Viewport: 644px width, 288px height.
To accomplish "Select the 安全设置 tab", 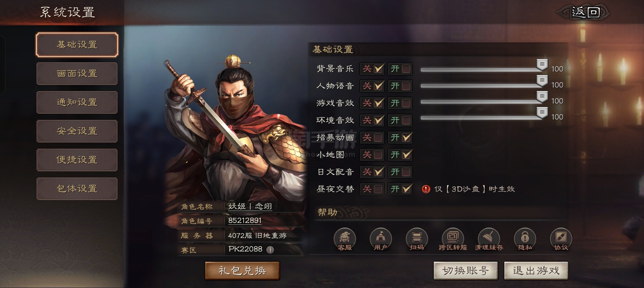I will coord(77,131).
